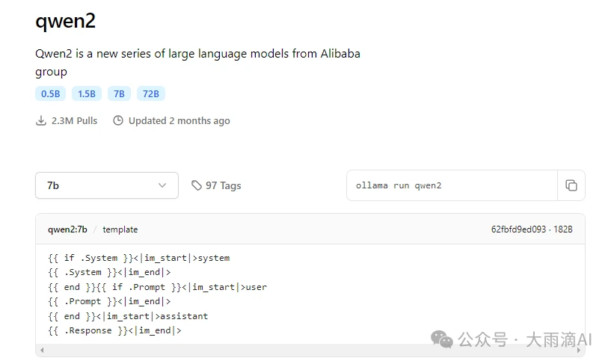Choose the 72B size badge

pos(151,93)
